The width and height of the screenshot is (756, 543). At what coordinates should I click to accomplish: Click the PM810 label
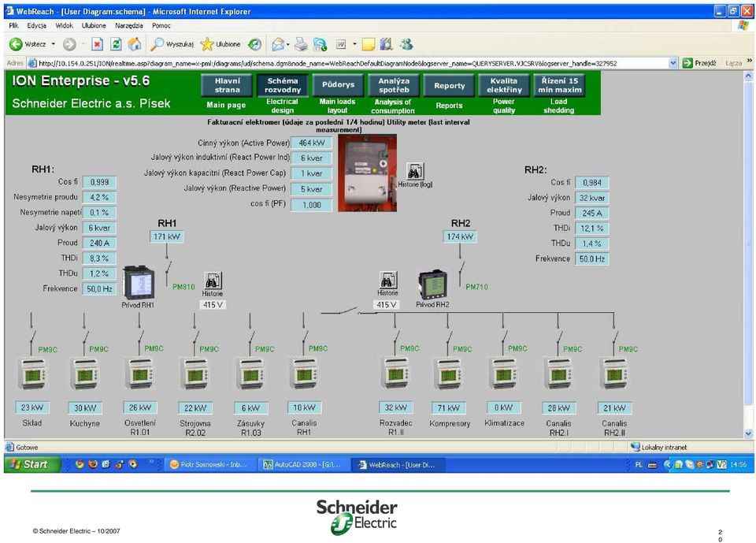[183, 287]
